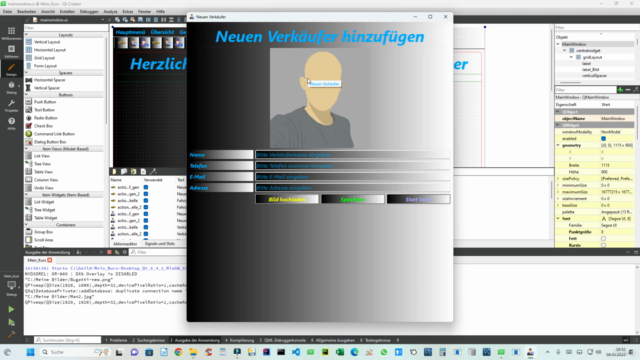Open Hilfe mode in sidebar
The height and width of the screenshot is (360, 640).
11,123
